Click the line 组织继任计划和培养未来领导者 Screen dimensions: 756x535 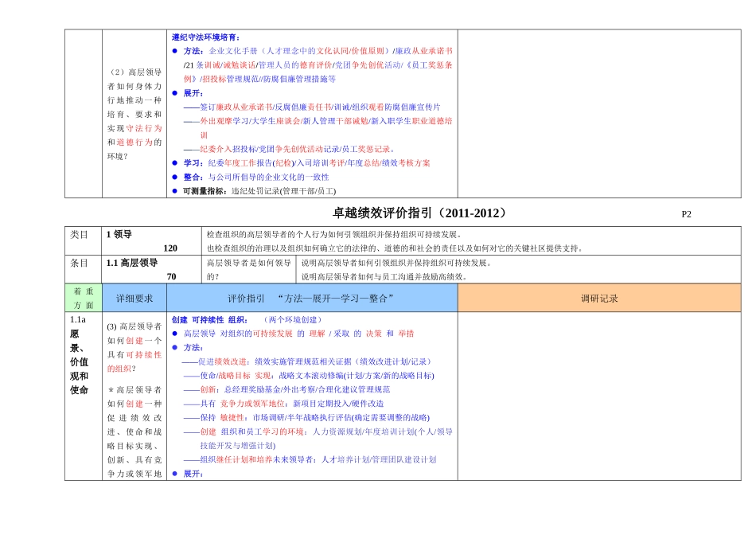(x=310, y=459)
